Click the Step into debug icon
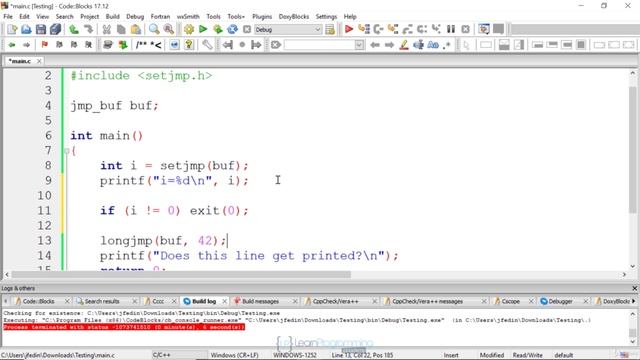 [393, 29]
